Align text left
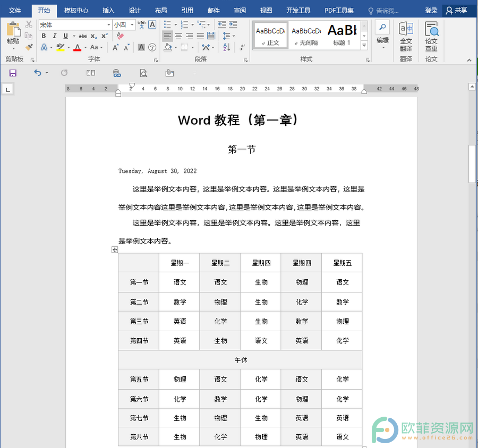Screen dimensions: 478x448 click(167, 36)
